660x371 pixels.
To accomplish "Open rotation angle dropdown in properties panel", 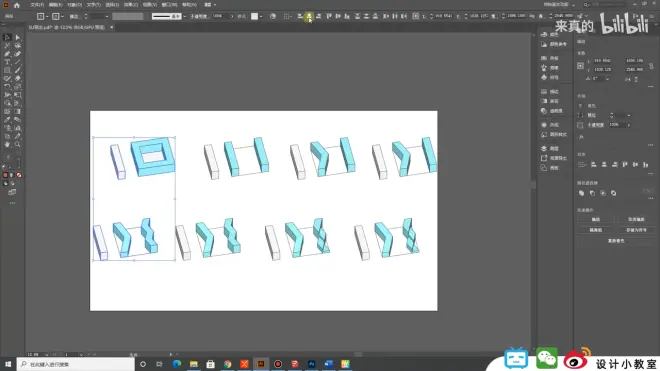I will [x=607, y=79].
